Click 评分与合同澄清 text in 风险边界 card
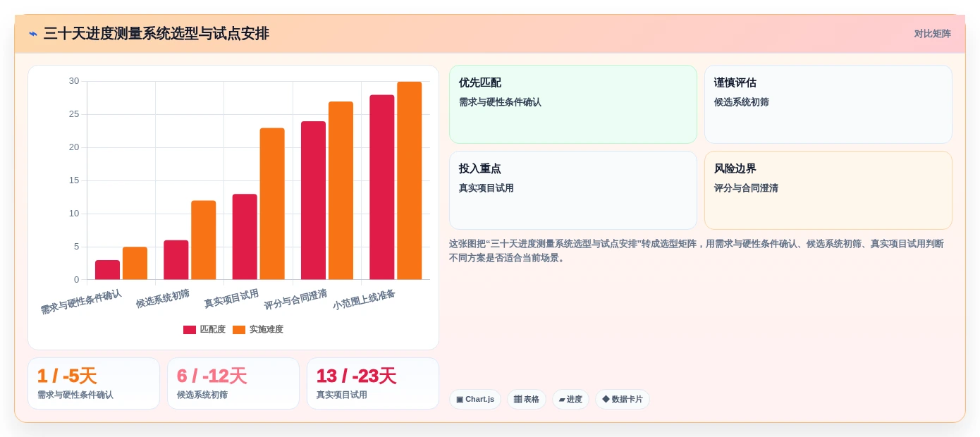Image resolution: width=980 pixels, height=437 pixels. click(746, 188)
